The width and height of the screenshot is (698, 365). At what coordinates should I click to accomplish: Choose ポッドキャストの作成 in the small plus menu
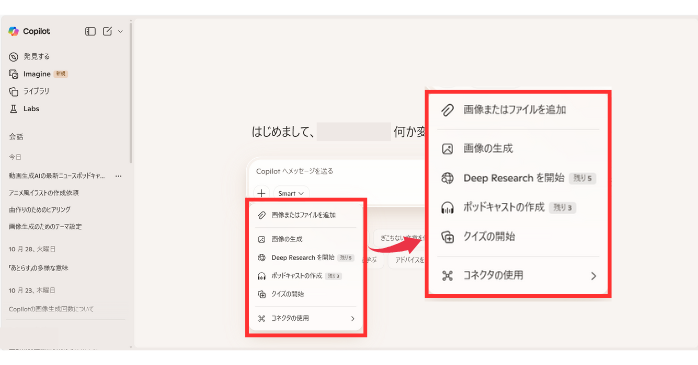306,276
